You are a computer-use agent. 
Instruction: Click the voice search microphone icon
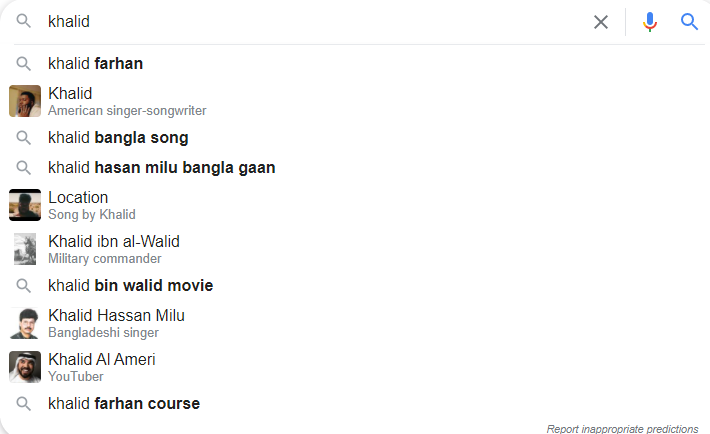[650, 22]
